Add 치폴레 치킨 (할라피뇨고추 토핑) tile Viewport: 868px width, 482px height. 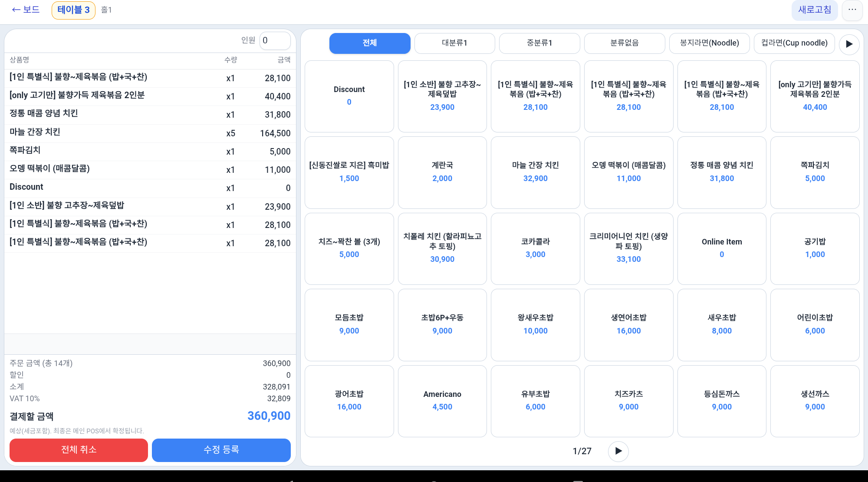pyautogui.click(x=442, y=248)
